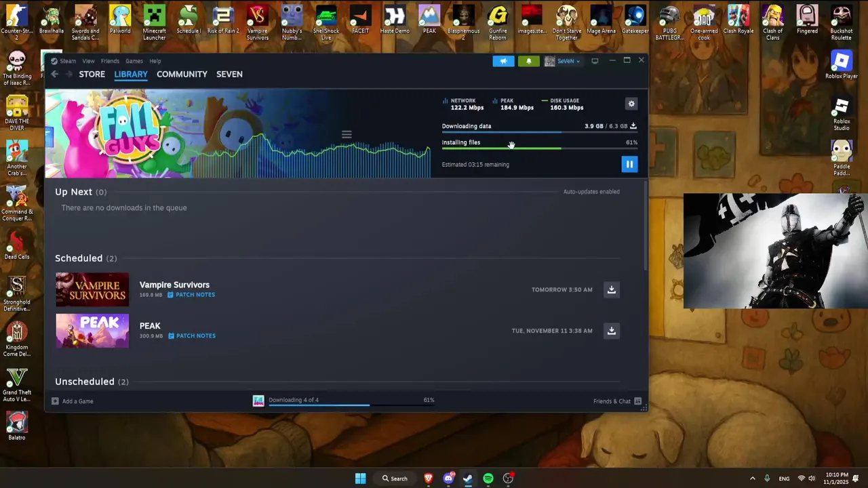Click the Vampire Survivors title text
The width and height of the screenshot is (868, 488).
pos(174,285)
